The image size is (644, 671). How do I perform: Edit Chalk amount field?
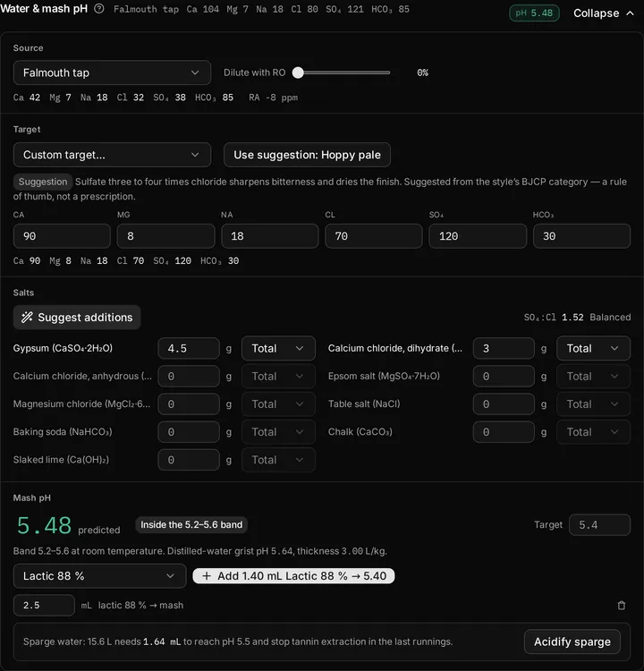click(x=504, y=432)
